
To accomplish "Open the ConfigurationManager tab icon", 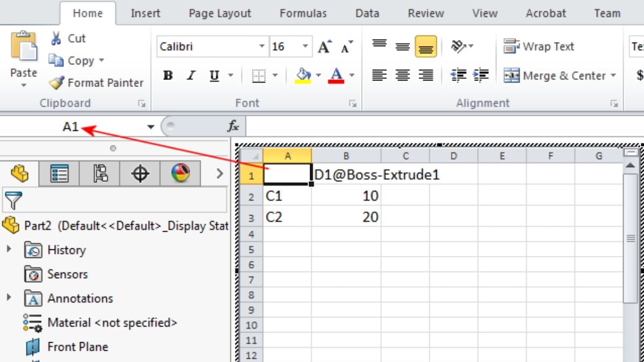I will pyautogui.click(x=100, y=174).
